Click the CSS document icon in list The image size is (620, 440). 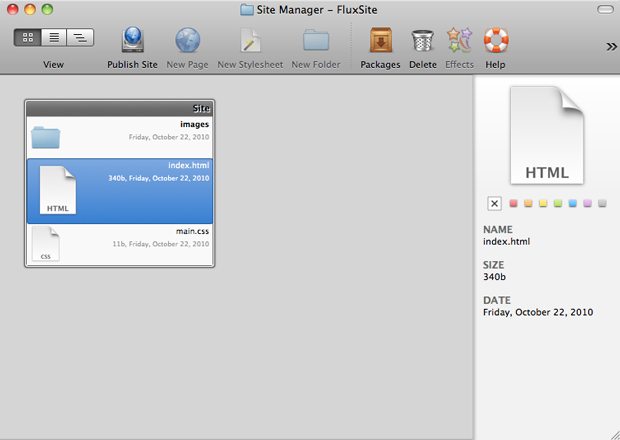pos(45,244)
